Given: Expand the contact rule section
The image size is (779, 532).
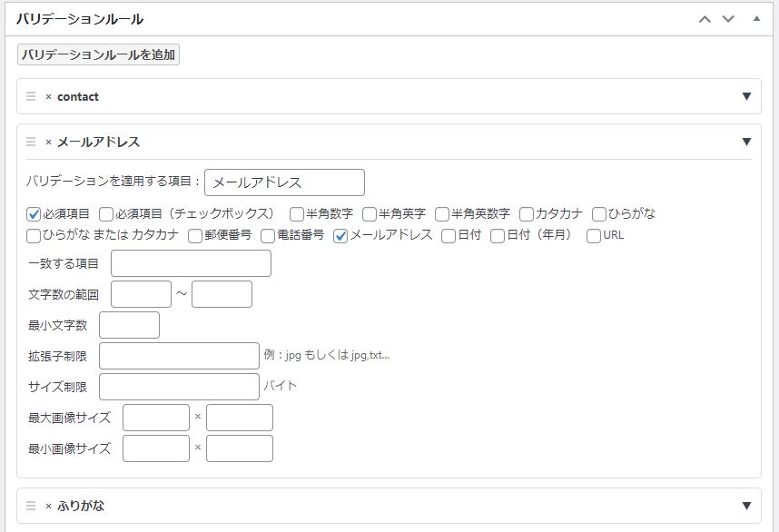Looking at the screenshot, I should (x=746, y=96).
